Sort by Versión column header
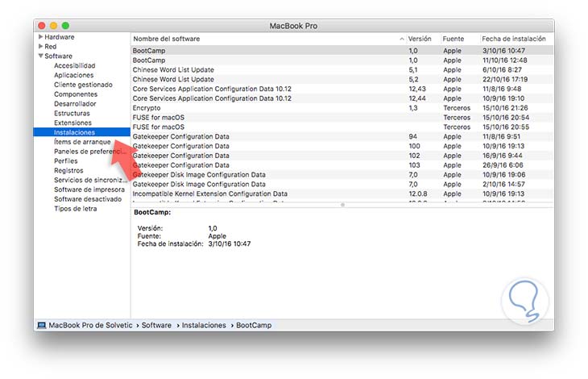Image resolution: width=588 pixels, height=379 pixels. tap(420, 39)
